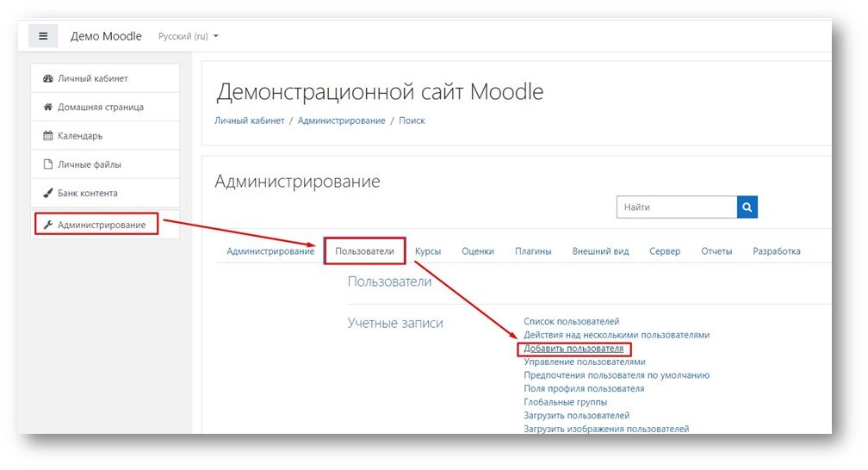Open Личный кабинет in the sidebar
868x470 pixels.
[105, 78]
